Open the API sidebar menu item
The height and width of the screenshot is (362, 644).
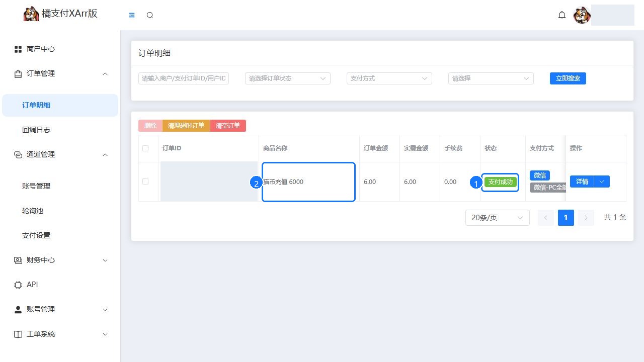click(x=60, y=285)
